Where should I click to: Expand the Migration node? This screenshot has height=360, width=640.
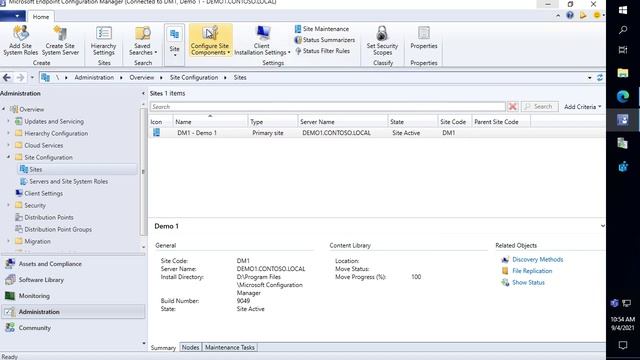(x=8, y=241)
